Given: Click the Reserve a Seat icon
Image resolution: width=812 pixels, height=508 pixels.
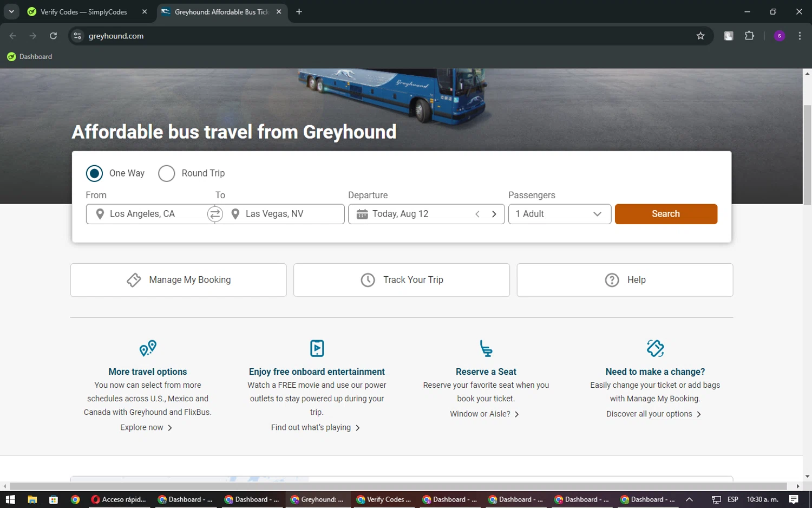Looking at the screenshot, I should [486, 348].
